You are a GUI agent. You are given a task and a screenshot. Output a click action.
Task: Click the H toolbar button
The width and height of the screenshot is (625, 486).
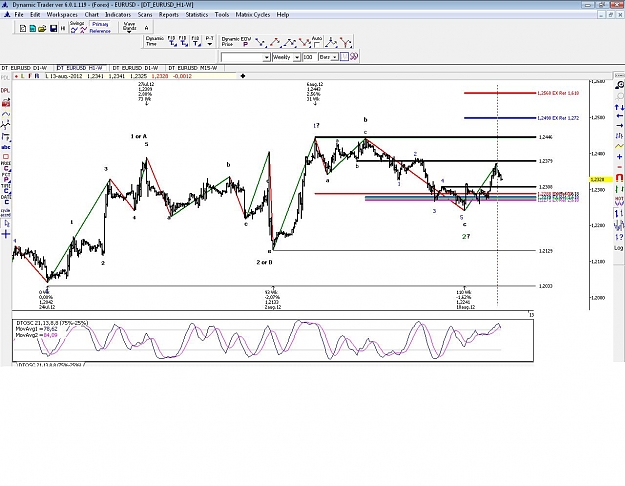63,28
